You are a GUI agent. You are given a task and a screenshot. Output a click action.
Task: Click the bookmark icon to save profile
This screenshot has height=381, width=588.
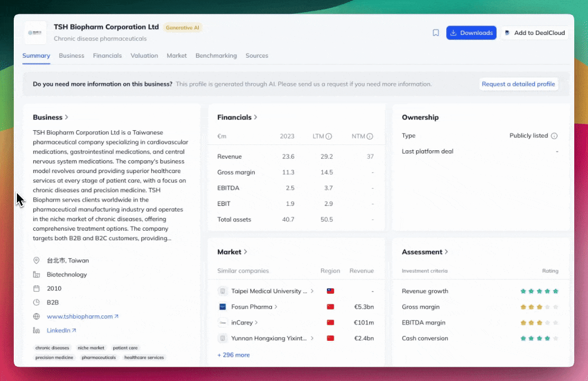pos(436,33)
